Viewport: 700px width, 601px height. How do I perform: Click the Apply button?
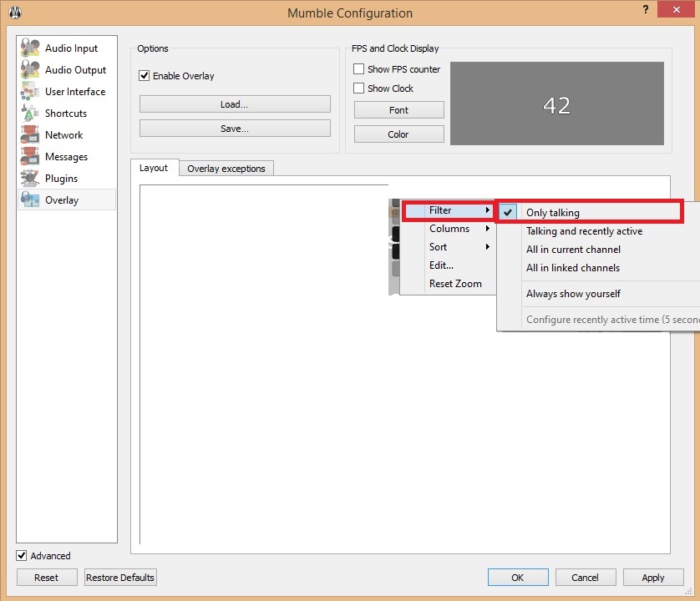[653, 578]
